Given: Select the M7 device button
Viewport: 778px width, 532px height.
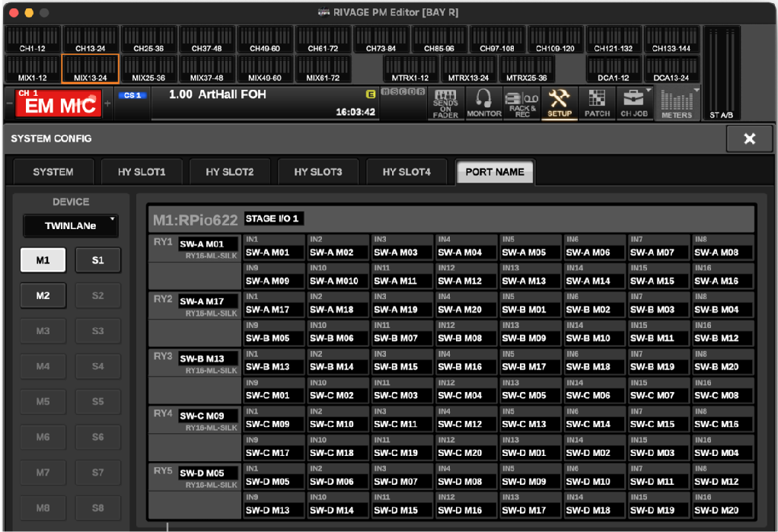Looking at the screenshot, I should click(43, 473).
